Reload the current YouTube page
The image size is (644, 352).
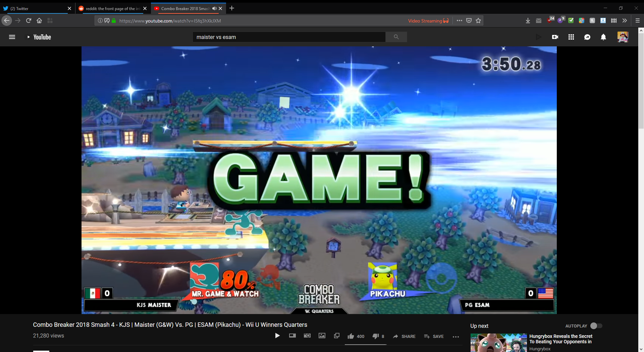[x=29, y=20]
